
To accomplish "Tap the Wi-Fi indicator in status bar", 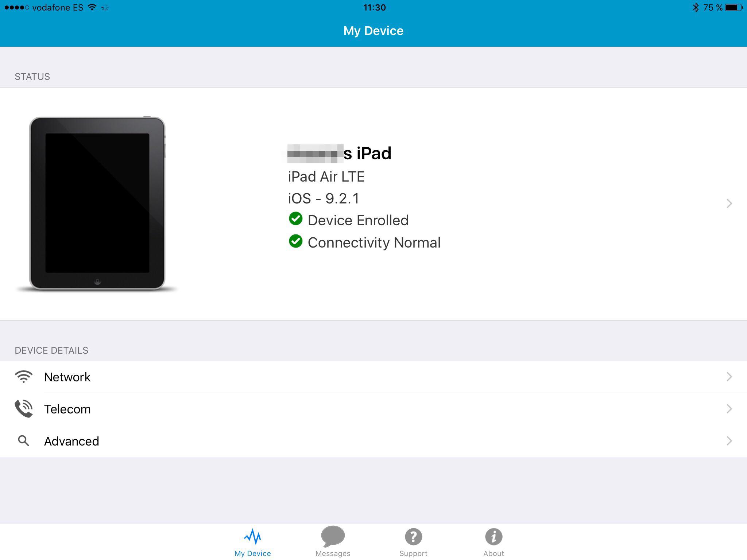I will pyautogui.click(x=93, y=7).
